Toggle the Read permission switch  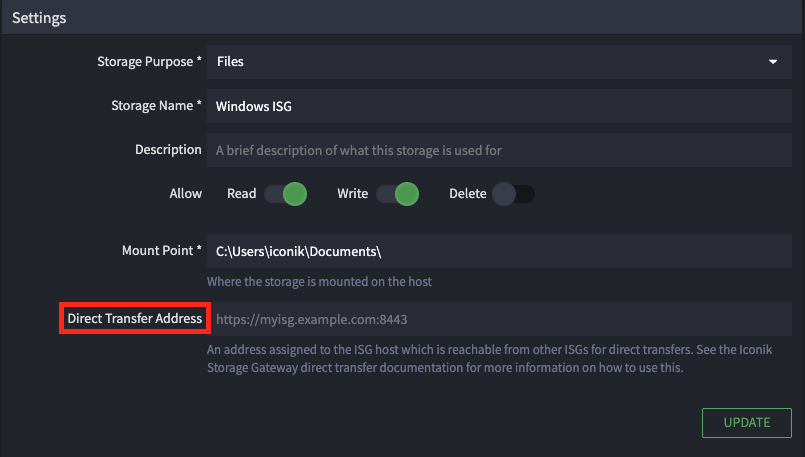[285, 194]
